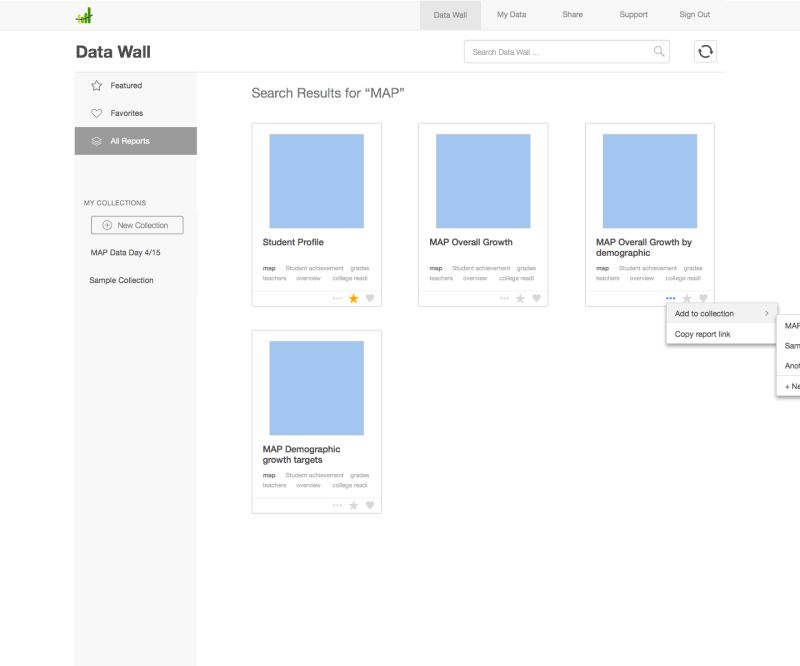Expand the Add to collection submenu
Screen dimensions: 800x666
click(714, 313)
